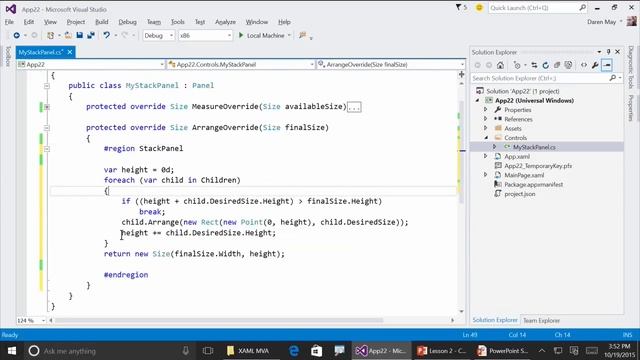The height and width of the screenshot is (360, 640).
Task: Open the Analyze menu
Action: (225, 22)
